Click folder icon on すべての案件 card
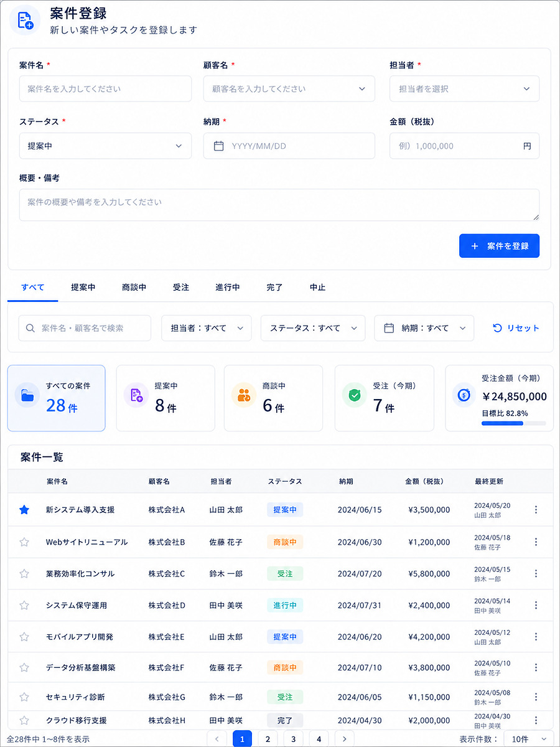Screen dimensions: 560x747 coord(27,395)
